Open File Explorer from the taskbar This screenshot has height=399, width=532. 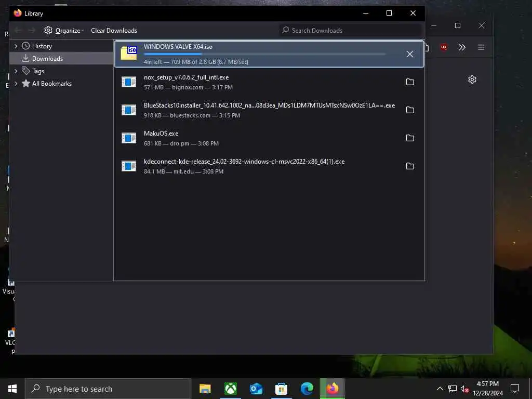pos(205,389)
